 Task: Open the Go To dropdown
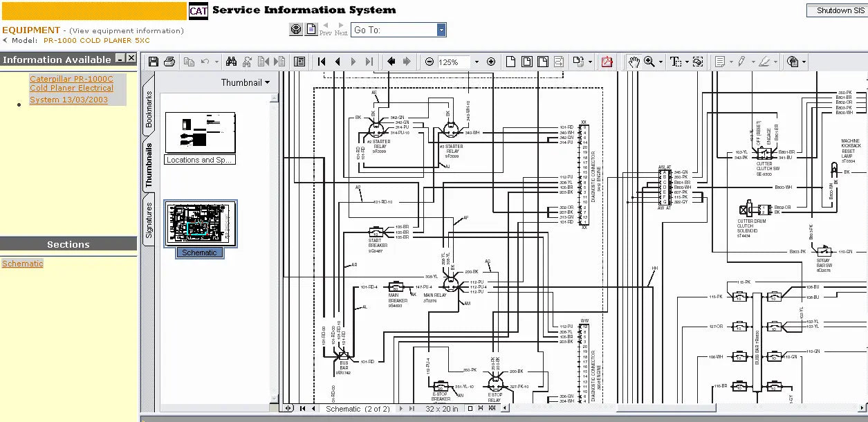[441, 30]
